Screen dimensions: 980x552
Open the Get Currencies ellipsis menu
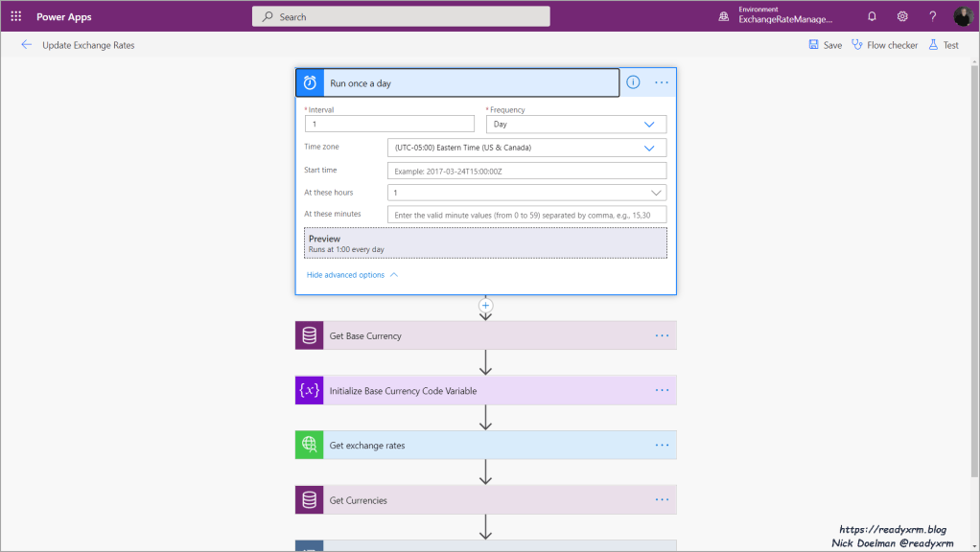(x=662, y=499)
